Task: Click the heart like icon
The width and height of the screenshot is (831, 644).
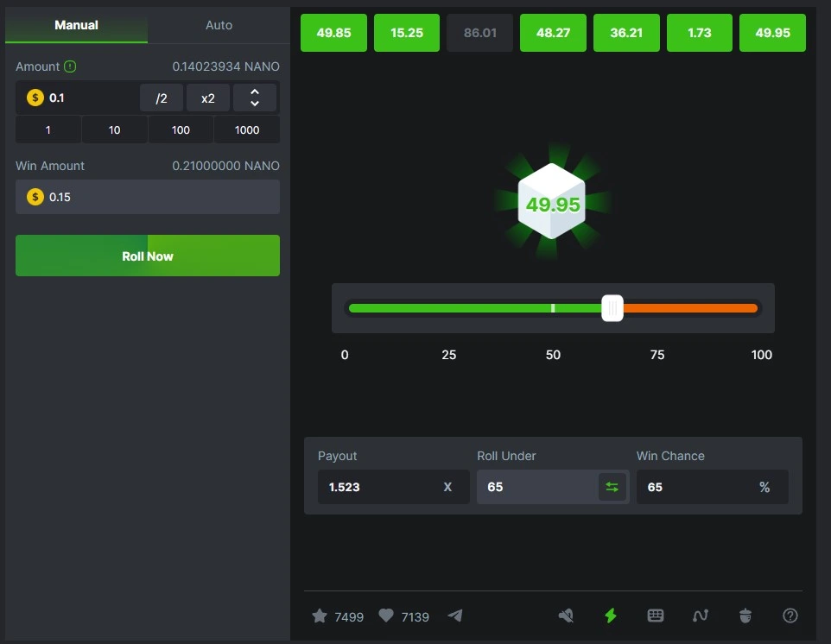Action: pos(386,616)
